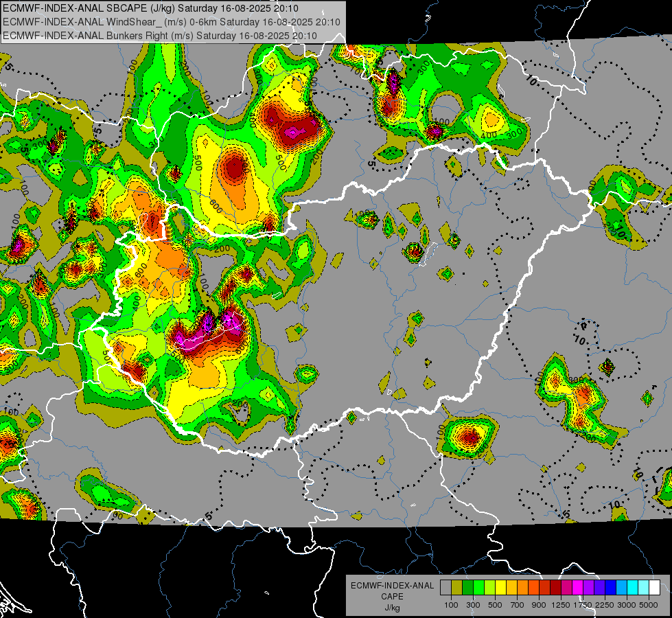
Task: Select the cyan legend swatch after 3000
Action: tap(633, 588)
